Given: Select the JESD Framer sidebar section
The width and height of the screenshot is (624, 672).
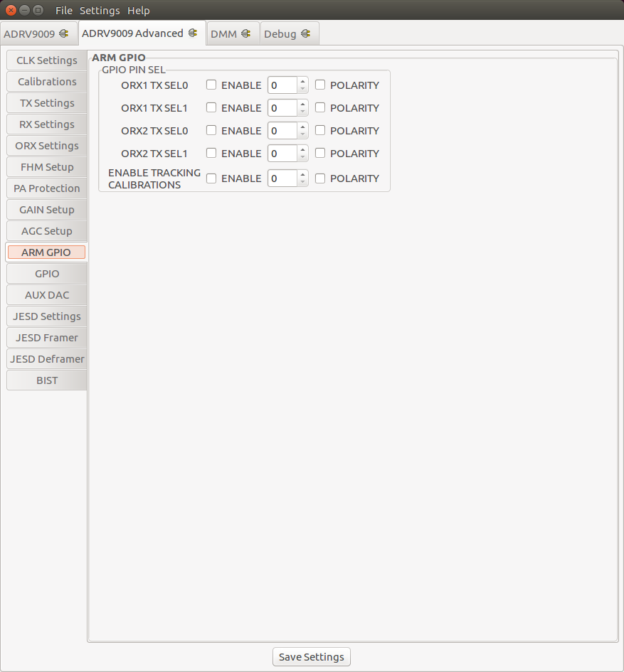Looking at the screenshot, I should 46,337.
